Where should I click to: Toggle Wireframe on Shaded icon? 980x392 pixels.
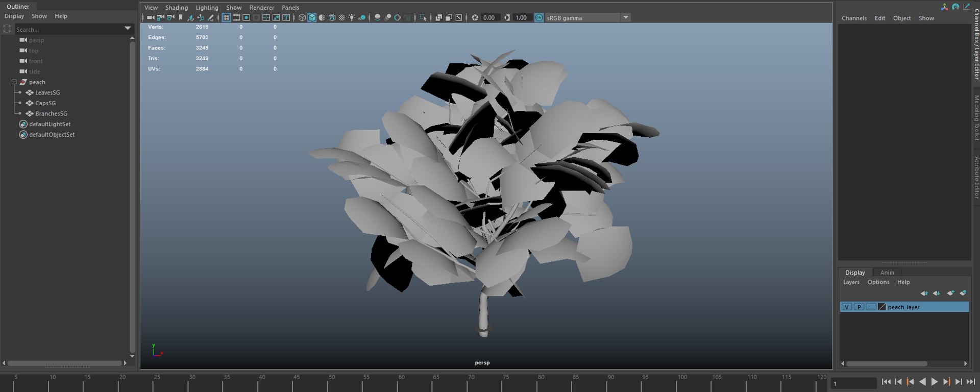tap(332, 17)
